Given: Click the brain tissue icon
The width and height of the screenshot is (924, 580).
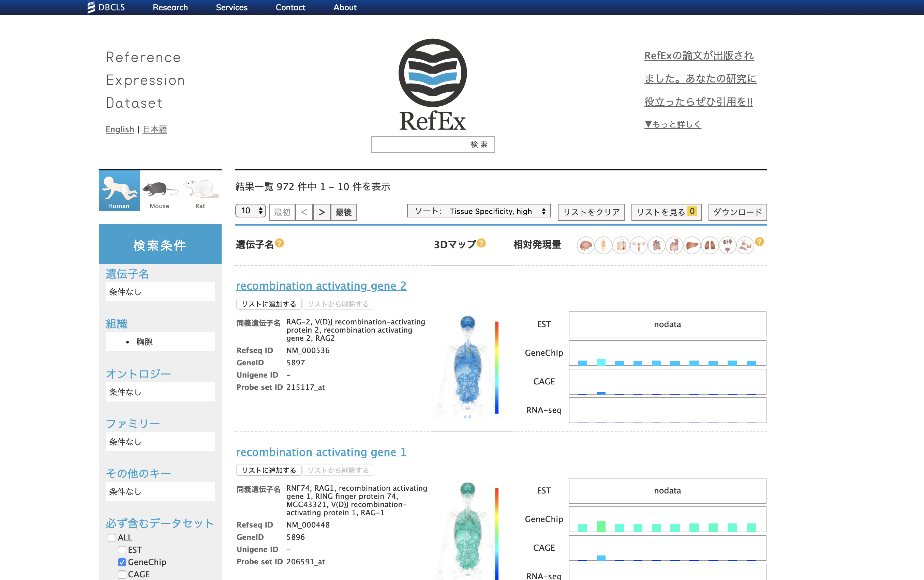Looking at the screenshot, I should 585,245.
